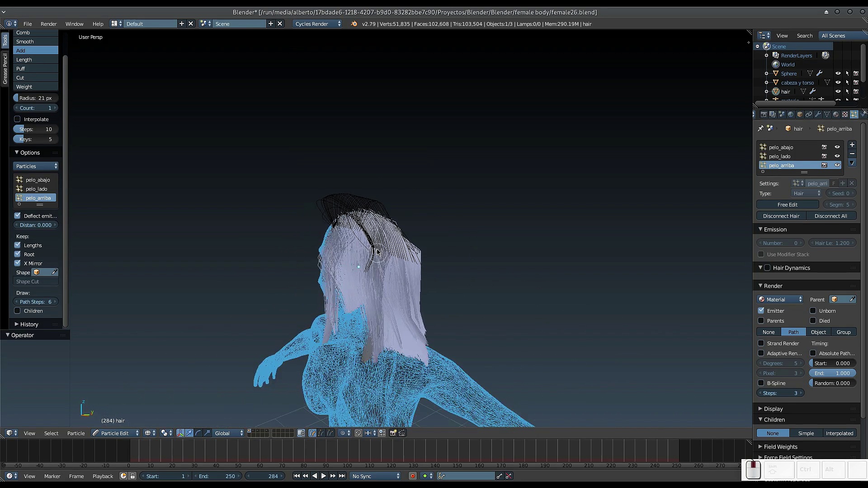Open the Render menu in top bar
868x488 pixels.
(x=48, y=23)
